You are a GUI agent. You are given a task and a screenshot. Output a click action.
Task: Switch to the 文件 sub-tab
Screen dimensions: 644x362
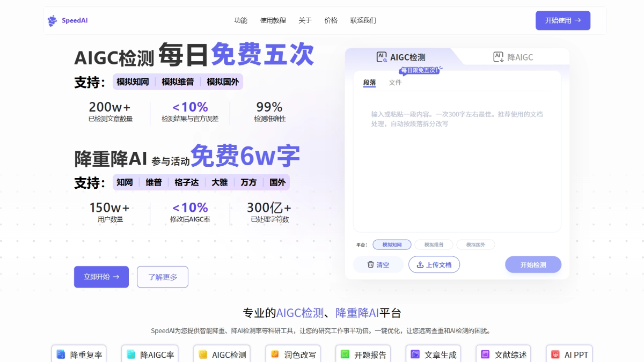tap(396, 83)
